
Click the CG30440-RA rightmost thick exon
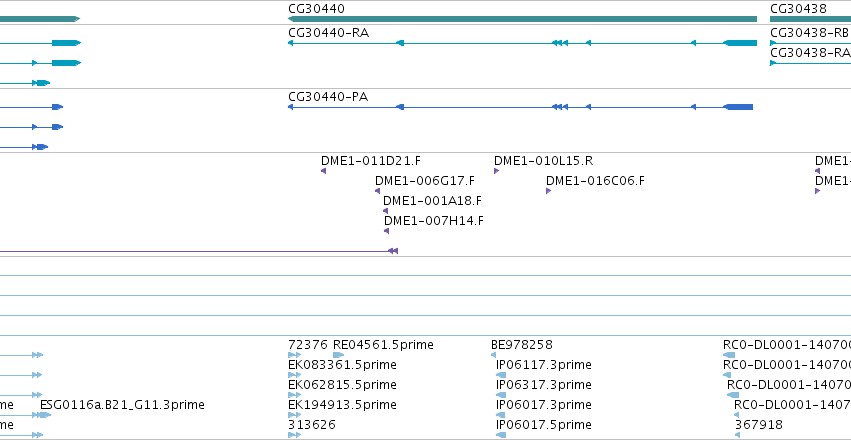click(741, 43)
